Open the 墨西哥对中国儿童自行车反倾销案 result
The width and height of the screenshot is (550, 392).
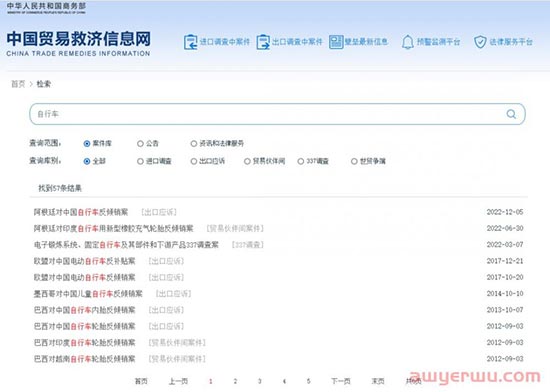[88, 294]
